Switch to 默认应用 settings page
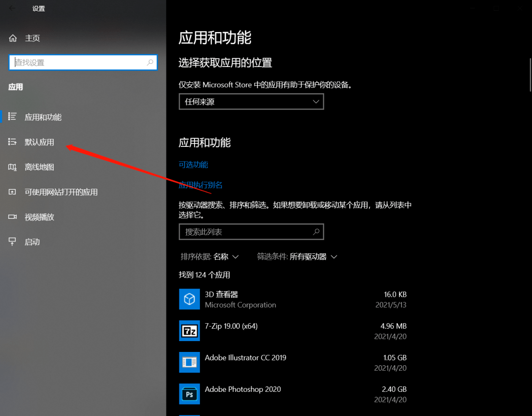The width and height of the screenshot is (532, 416). 39,142
